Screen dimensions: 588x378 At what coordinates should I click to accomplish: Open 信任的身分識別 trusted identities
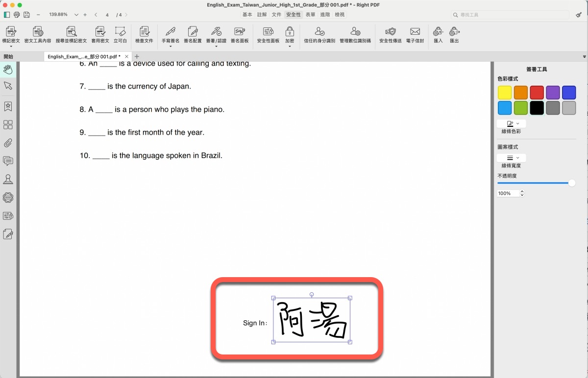319,34
